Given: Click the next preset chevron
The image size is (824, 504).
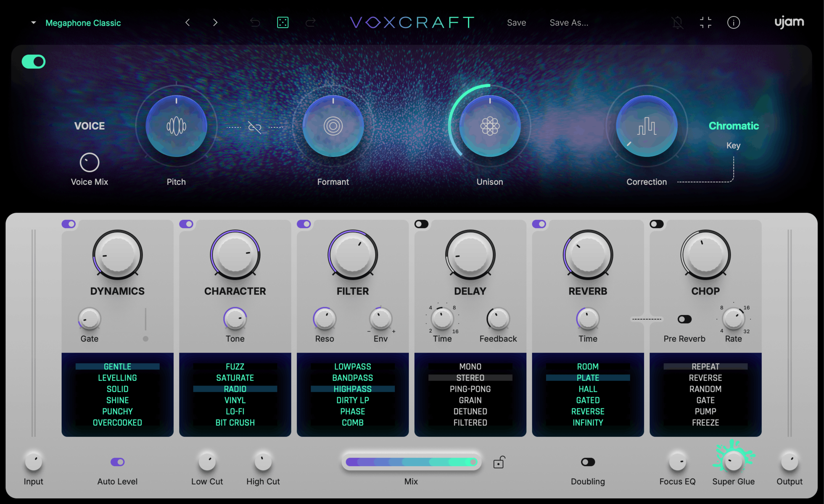Looking at the screenshot, I should tap(215, 22).
